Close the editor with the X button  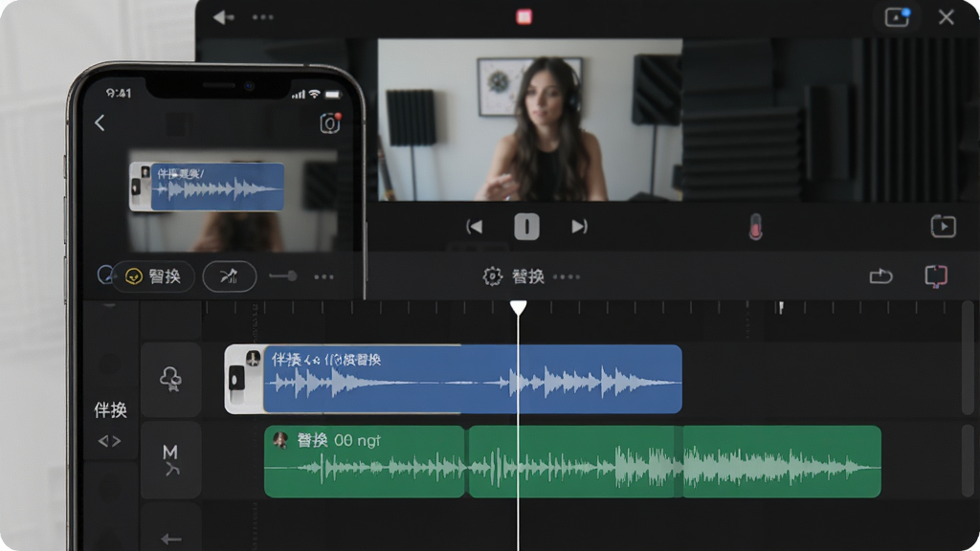pyautogui.click(x=947, y=17)
